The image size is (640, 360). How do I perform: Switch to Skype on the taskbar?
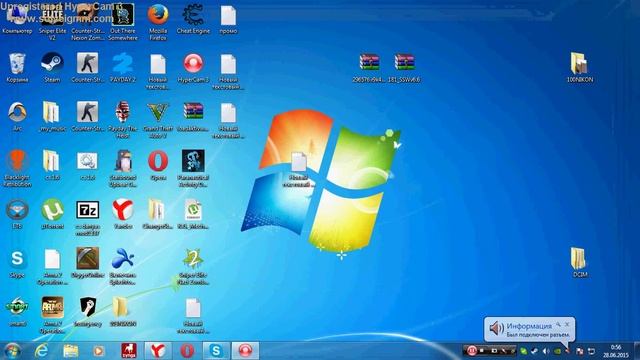[216, 351]
